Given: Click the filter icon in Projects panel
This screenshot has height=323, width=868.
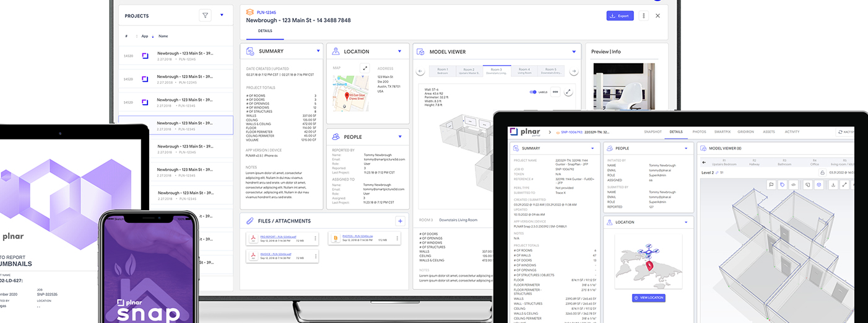Looking at the screenshot, I should pos(206,15).
